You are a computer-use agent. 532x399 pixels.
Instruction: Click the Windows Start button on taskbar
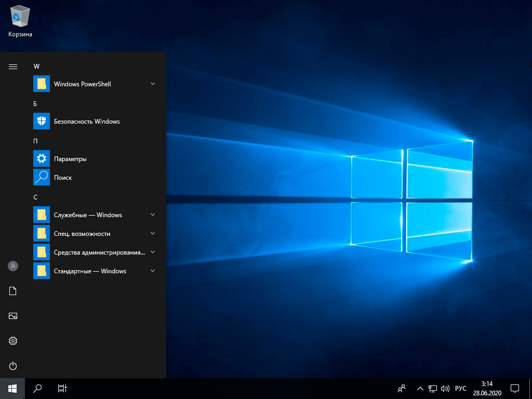[12, 388]
